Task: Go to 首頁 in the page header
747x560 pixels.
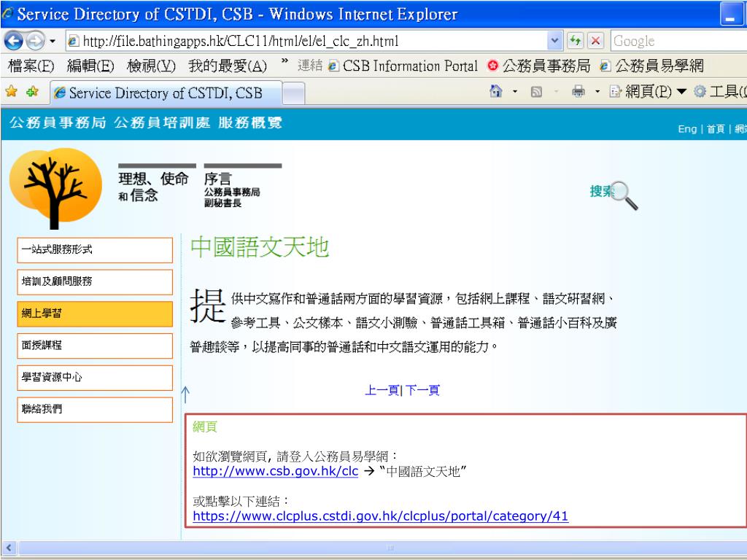Action: point(716,129)
